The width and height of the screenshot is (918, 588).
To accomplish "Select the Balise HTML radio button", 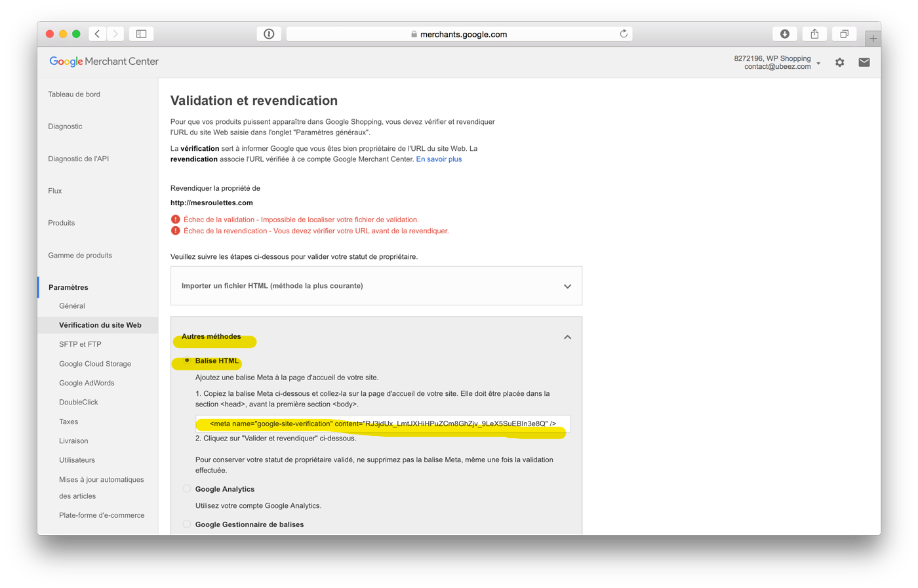I will click(187, 361).
